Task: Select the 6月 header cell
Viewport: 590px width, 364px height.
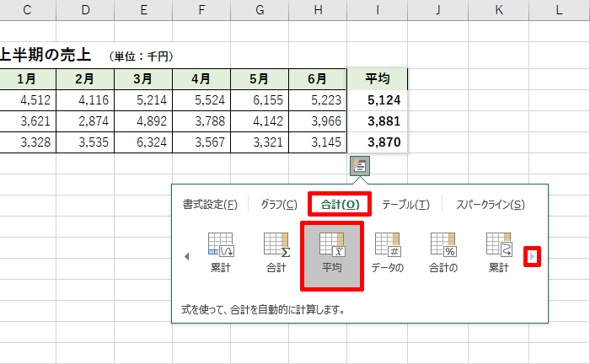Action: [x=318, y=79]
